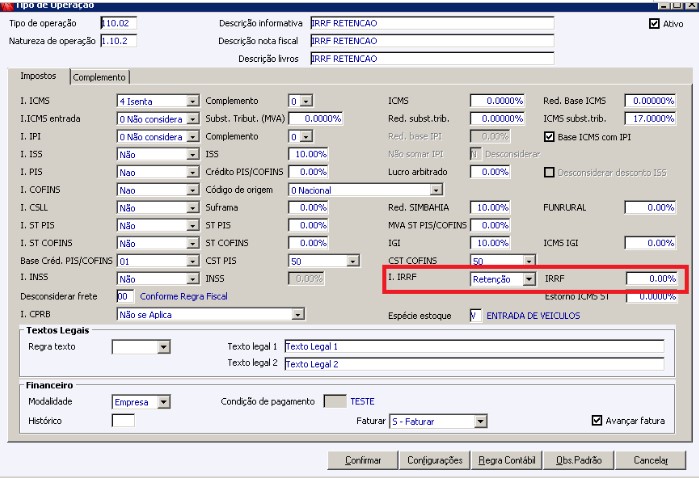The image size is (699, 478).
Task: Click the Texto legal 2 field
Action: pyautogui.click(x=474, y=364)
